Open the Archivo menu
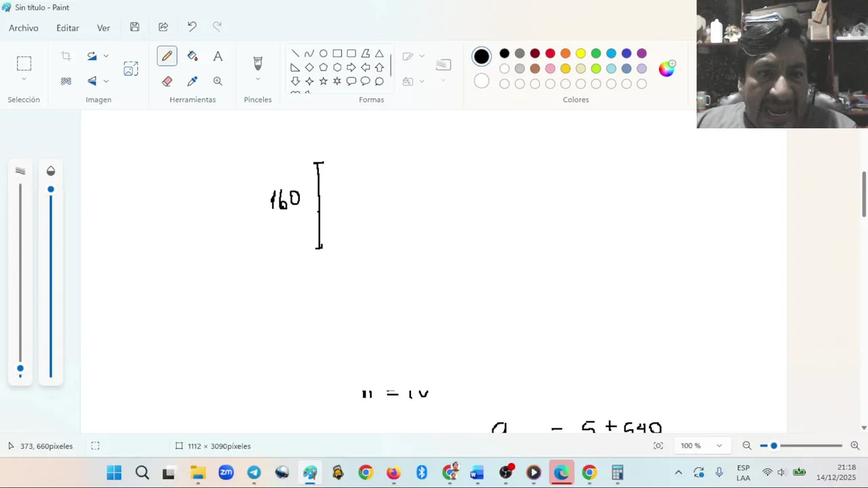This screenshot has height=488, width=868. 24,28
